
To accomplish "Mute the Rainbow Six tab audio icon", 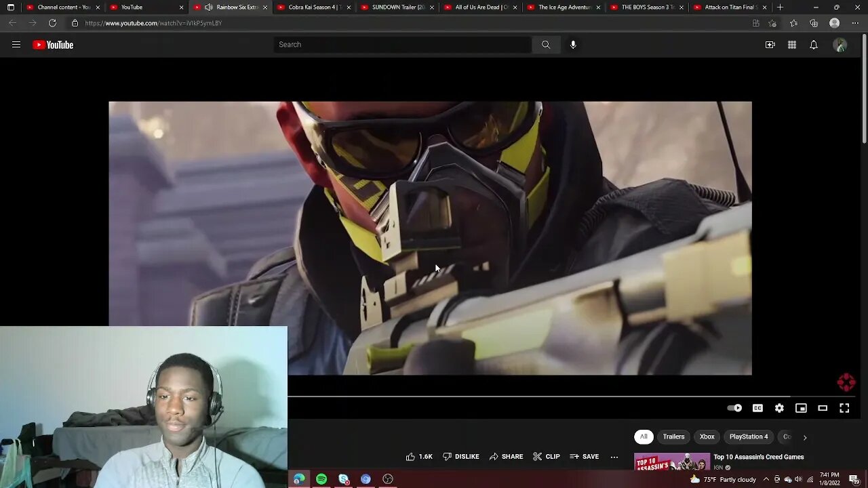I will pyautogui.click(x=208, y=7).
